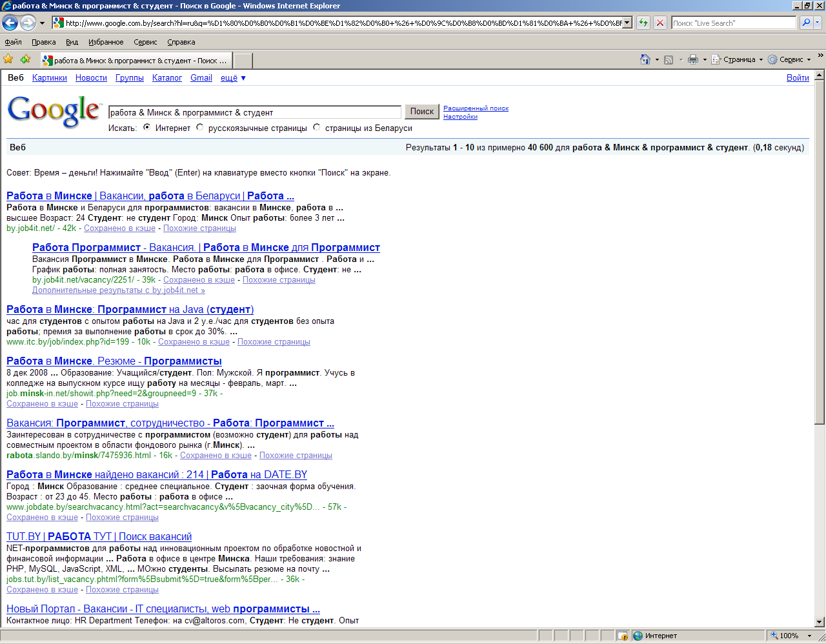Click the RSS feeds icon

tap(669, 59)
